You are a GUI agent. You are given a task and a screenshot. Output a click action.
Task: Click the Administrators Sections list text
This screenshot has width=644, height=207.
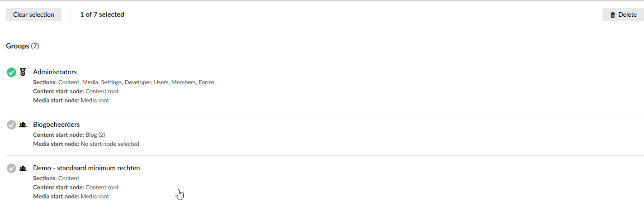tap(123, 82)
